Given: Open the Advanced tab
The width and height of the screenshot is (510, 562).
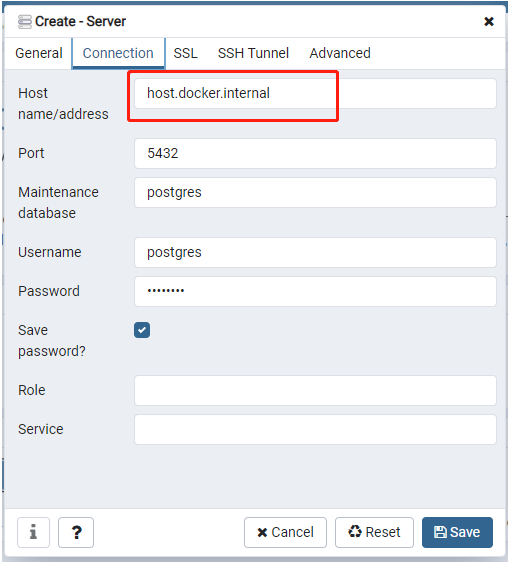Looking at the screenshot, I should (340, 53).
